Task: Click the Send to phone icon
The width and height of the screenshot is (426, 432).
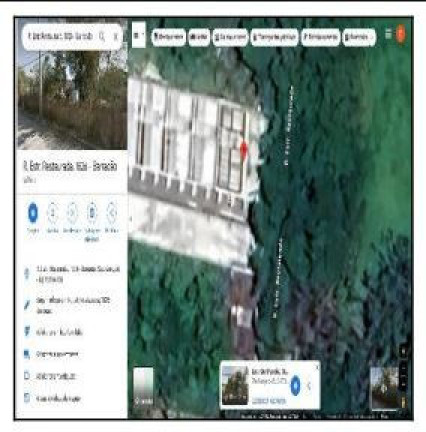Action: pyautogui.click(x=92, y=212)
